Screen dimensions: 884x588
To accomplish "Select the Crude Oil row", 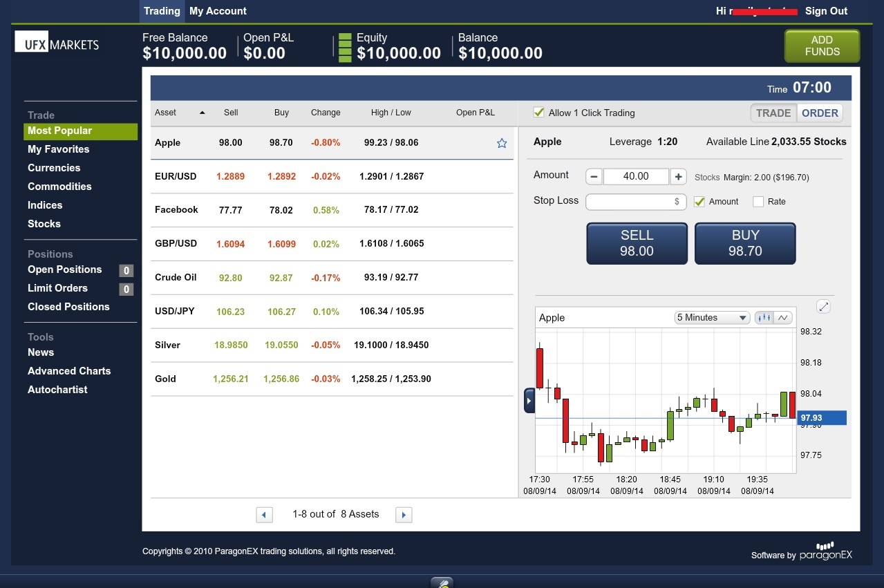I will coord(332,278).
